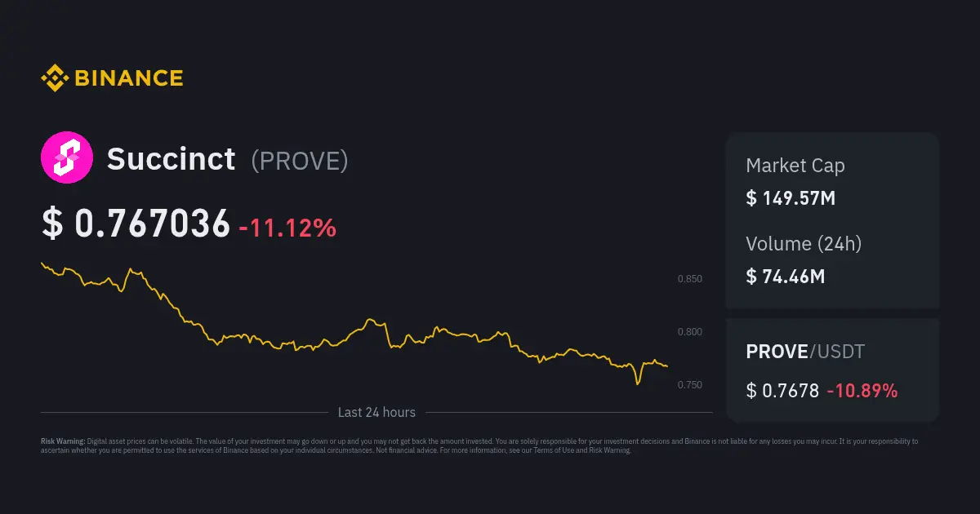The image size is (980, 514).
Task: Click the $ 0.7678 pair price
Action: pyautogui.click(x=782, y=391)
